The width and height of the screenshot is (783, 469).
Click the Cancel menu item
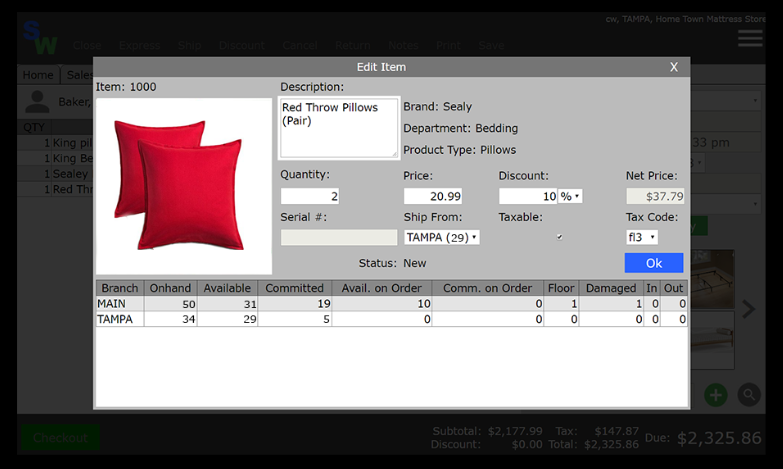tap(300, 45)
